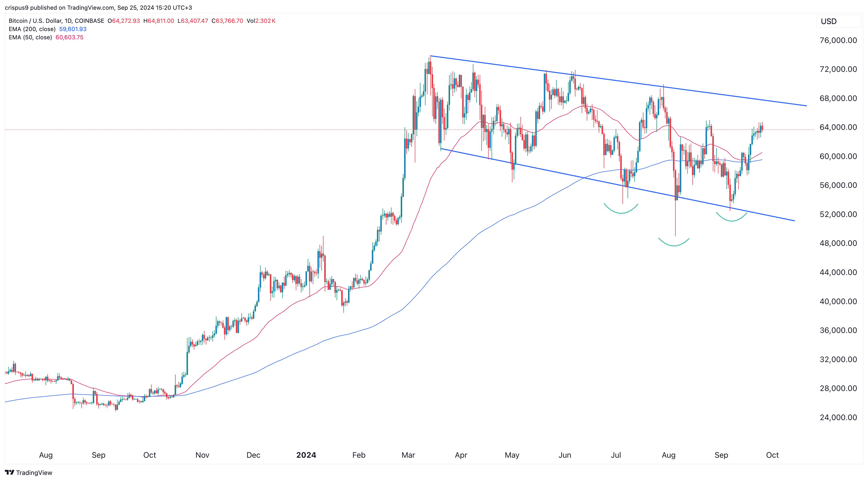Screen dimensions: 868x481
Task: Click the high price H64,811.00
Action: (x=159, y=21)
